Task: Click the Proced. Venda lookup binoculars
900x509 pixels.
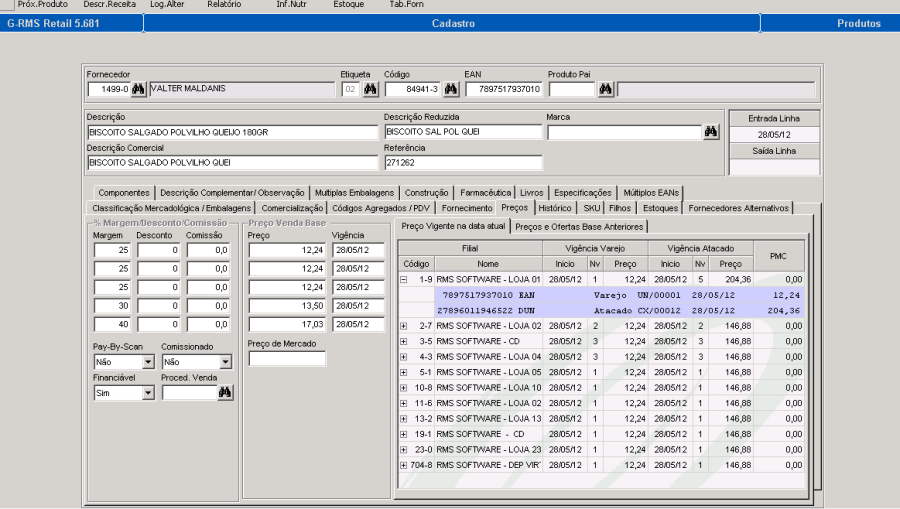Action: (x=225, y=393)
